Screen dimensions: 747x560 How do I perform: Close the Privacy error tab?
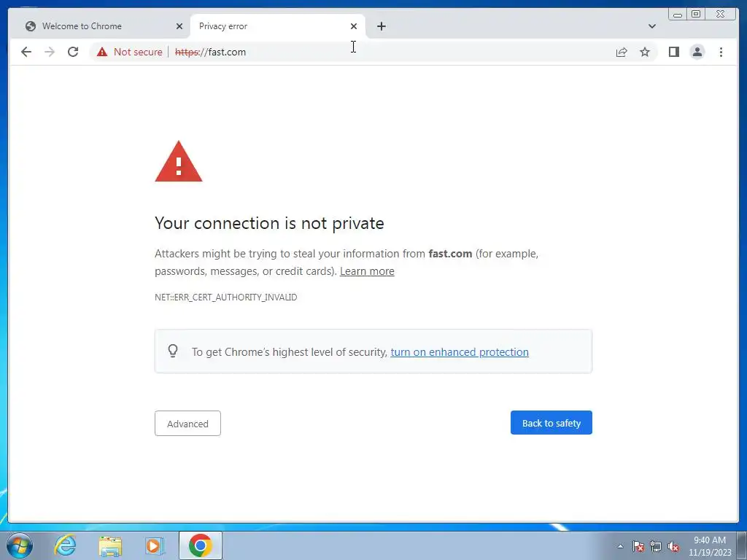point(354,26)
